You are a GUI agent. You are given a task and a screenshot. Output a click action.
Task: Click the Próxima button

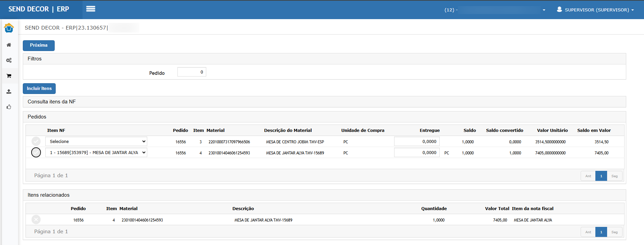coord(39,45)
